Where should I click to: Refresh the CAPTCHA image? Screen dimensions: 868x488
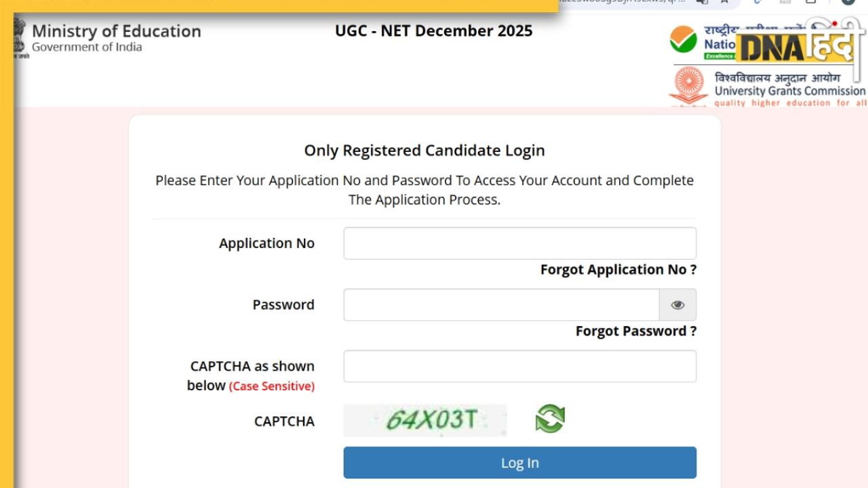550,418
